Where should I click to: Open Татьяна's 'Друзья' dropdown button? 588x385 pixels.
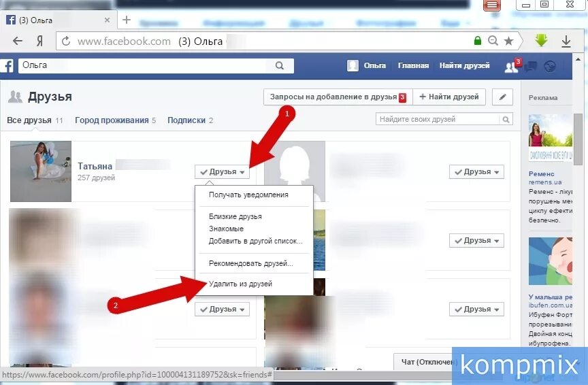[x=222, y=171]
